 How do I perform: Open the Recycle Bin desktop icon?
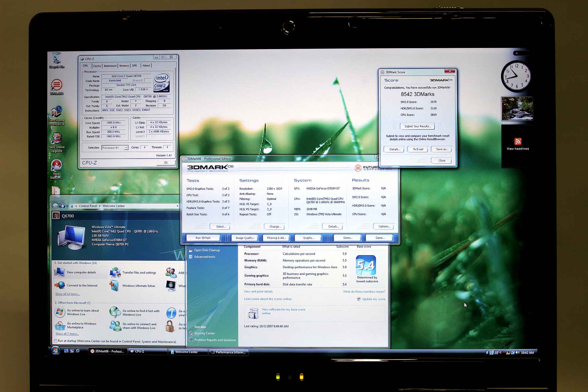click(56, 60)
